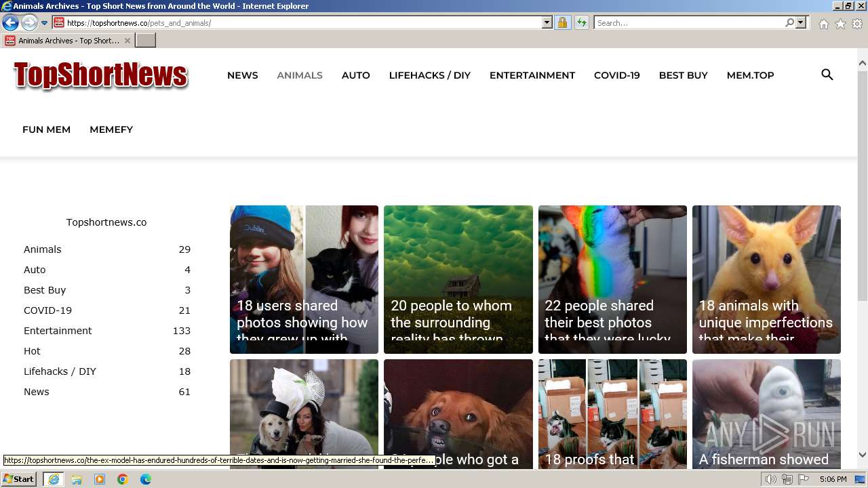Click the browser Back arrow button
The width and height of the screenshot is (868, 488).
10,22
